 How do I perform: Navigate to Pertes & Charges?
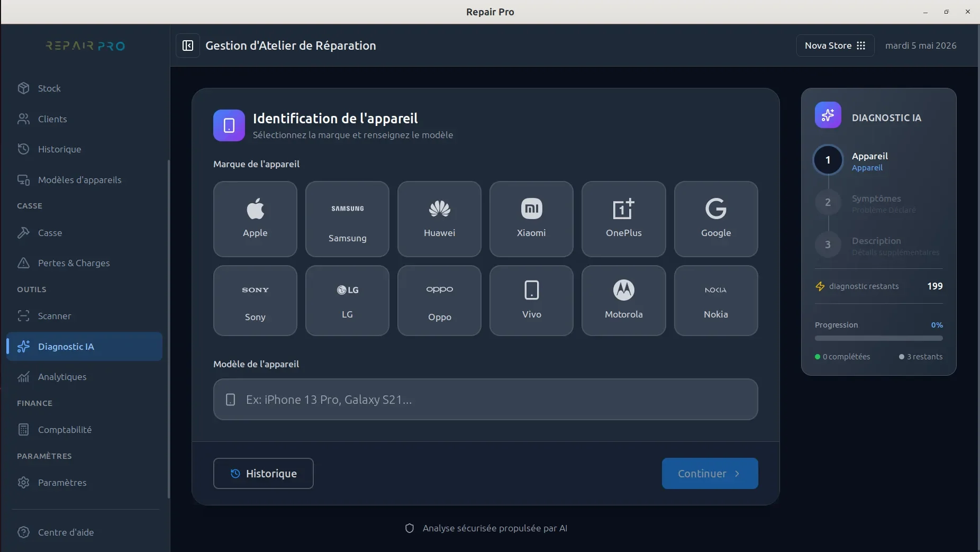click(x=85, y=263)
